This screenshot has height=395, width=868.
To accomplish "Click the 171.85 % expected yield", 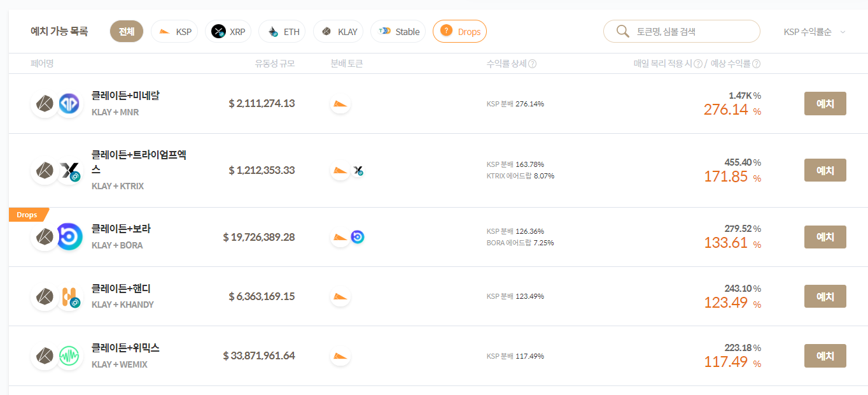I will coord(732,176).
